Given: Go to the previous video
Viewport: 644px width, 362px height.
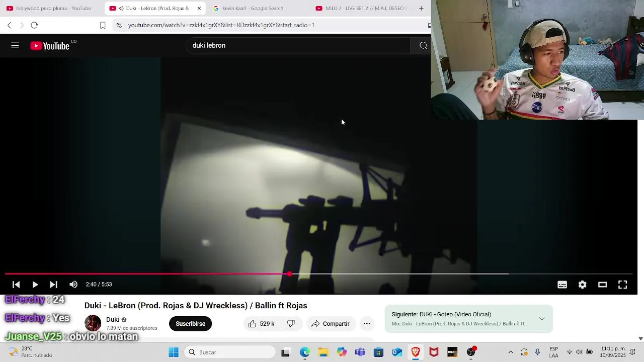Looking at the screenshot, I should point(16,285).
